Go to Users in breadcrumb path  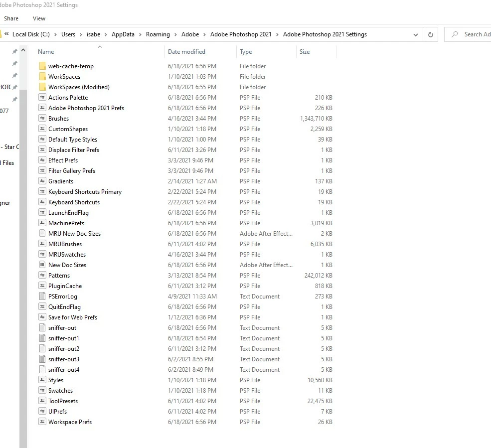pyautogui.click(x=68, y=34)
